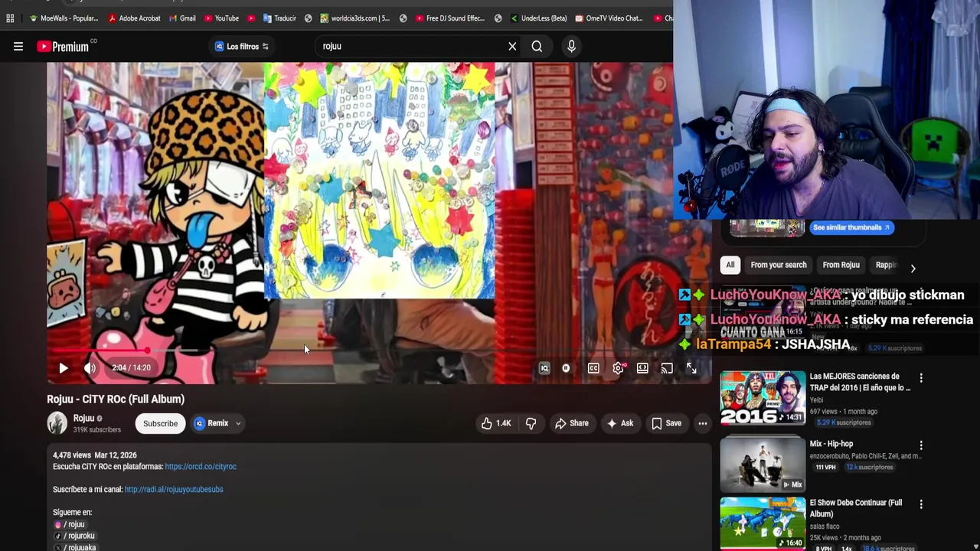980x551 pixels.
Task: Share the video
Action: pos(571,423)
